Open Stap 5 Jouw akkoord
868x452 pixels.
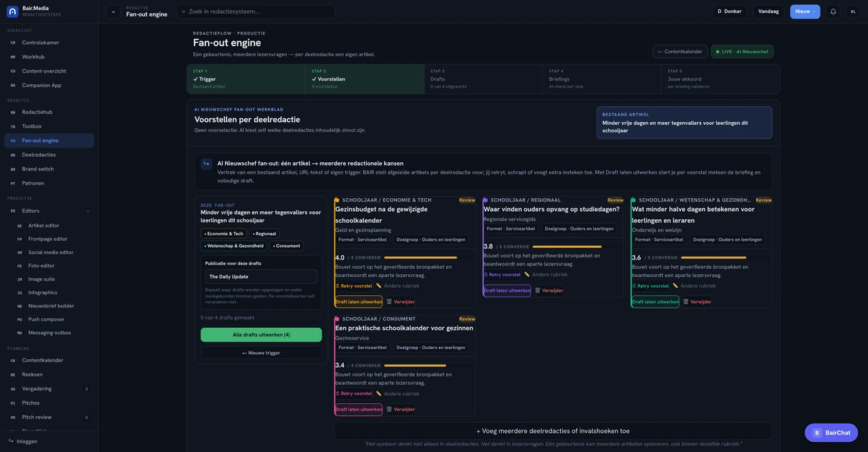point(720,79)
